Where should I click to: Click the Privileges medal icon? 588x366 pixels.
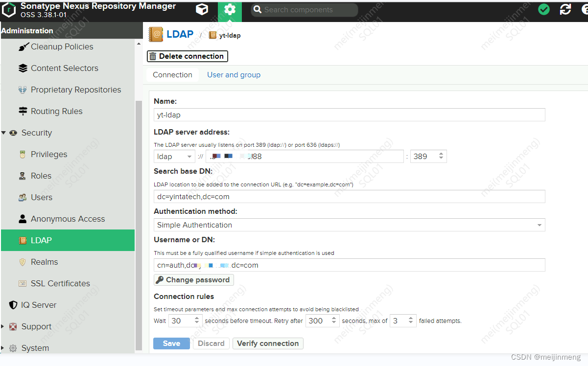(23, 155)
